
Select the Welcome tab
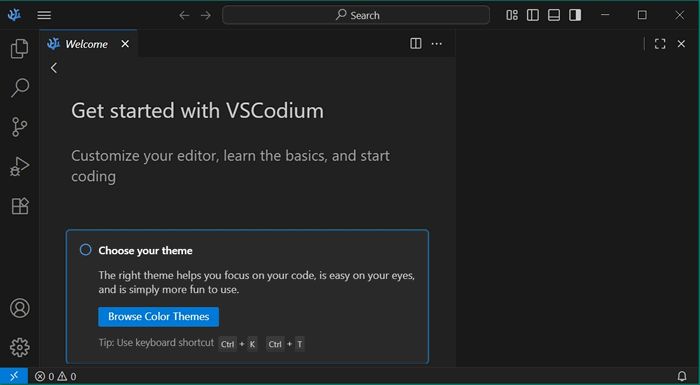pyautogui.click(x=88, y=44)
